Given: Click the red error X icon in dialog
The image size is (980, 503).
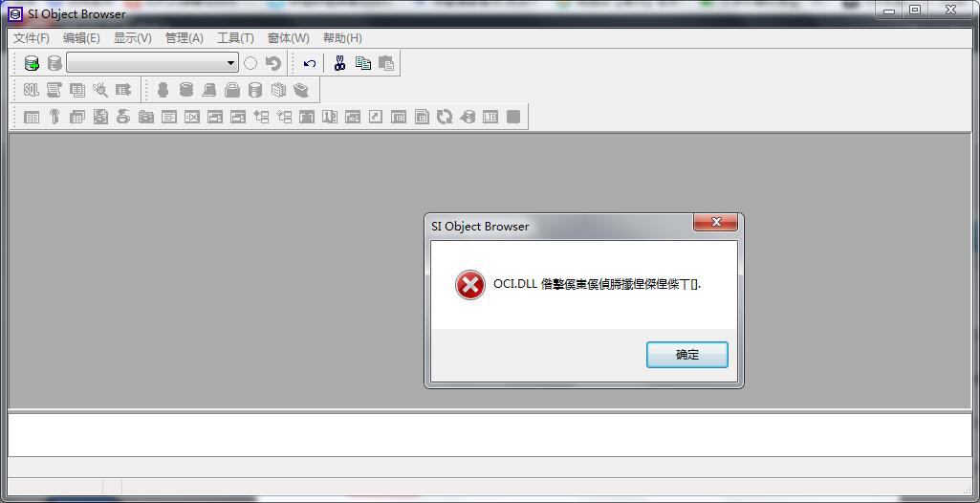Looking at the screenshot, I should 470,285.
